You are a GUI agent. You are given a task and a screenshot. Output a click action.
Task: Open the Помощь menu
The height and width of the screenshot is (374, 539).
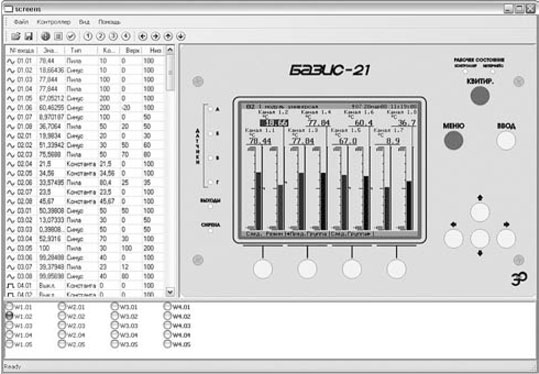110,22
